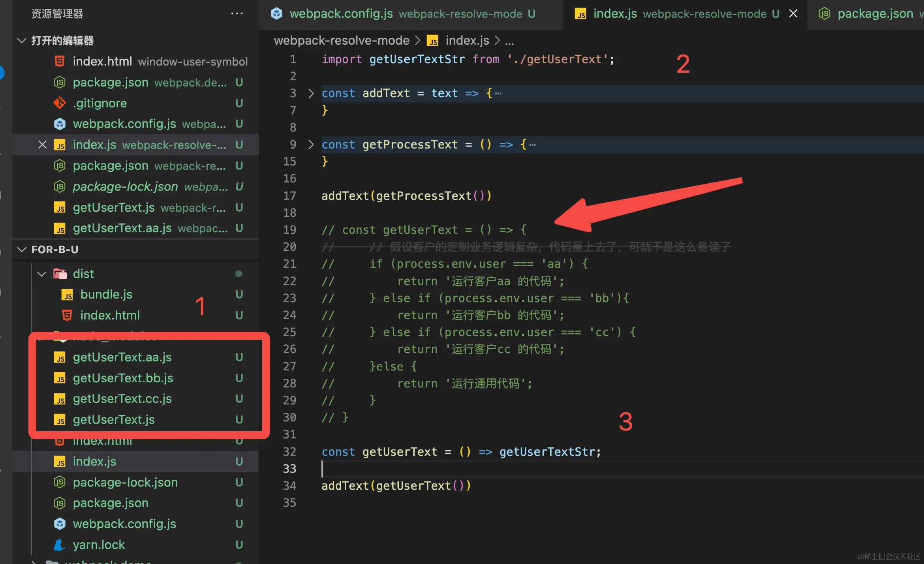This screenshot has height=564, width=924.
Task: Click the .gitignore git icon
Action: pos(60,103)
